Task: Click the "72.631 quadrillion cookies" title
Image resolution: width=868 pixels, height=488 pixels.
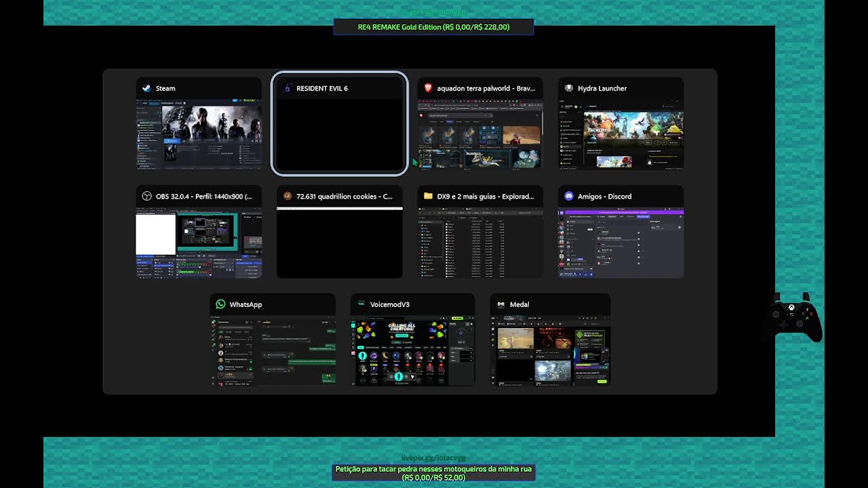Action: coord(344,197)
